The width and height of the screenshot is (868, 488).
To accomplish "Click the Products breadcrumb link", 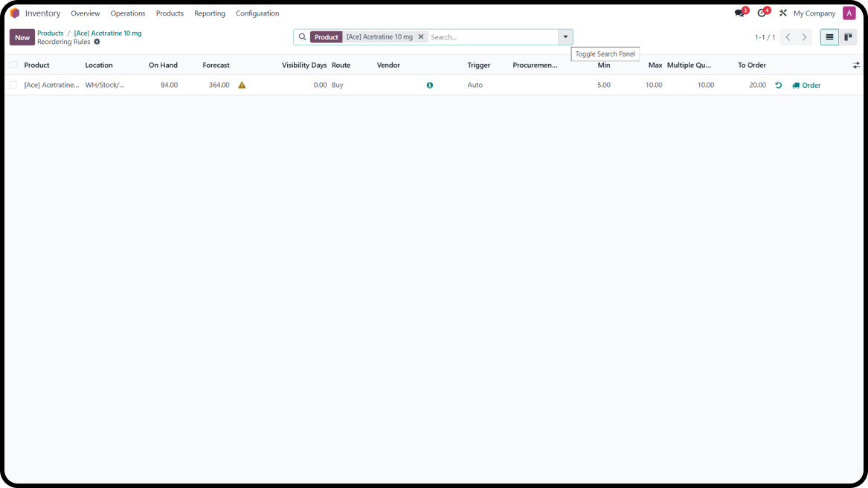I will [51, 33].
